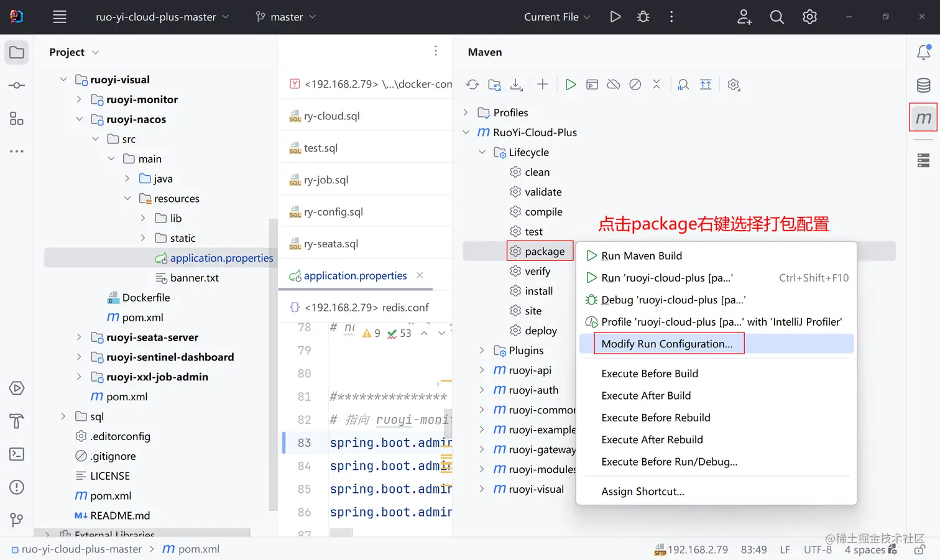The image size is (940, 560).
Task: Expand the Profiles node in Maven
Action: pos(466,112)
